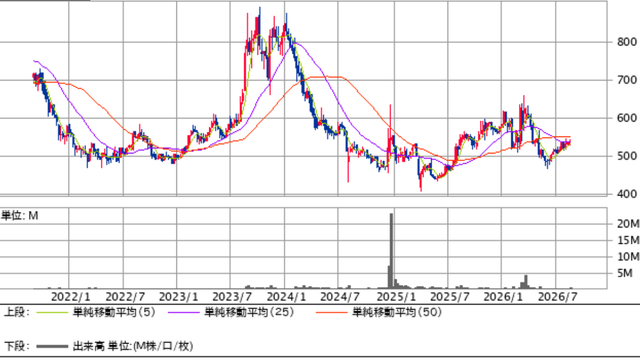Click the 2025/7 date axis label
Screen dimensions: 640x360
450,297
